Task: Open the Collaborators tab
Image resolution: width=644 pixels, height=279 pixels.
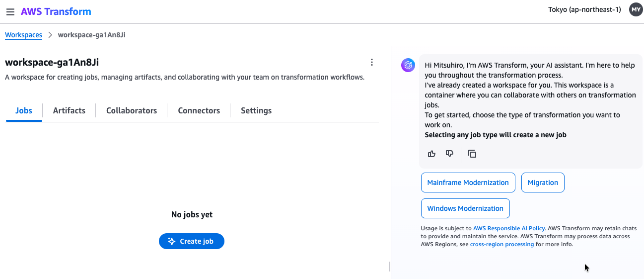Action: pos(132,110)
